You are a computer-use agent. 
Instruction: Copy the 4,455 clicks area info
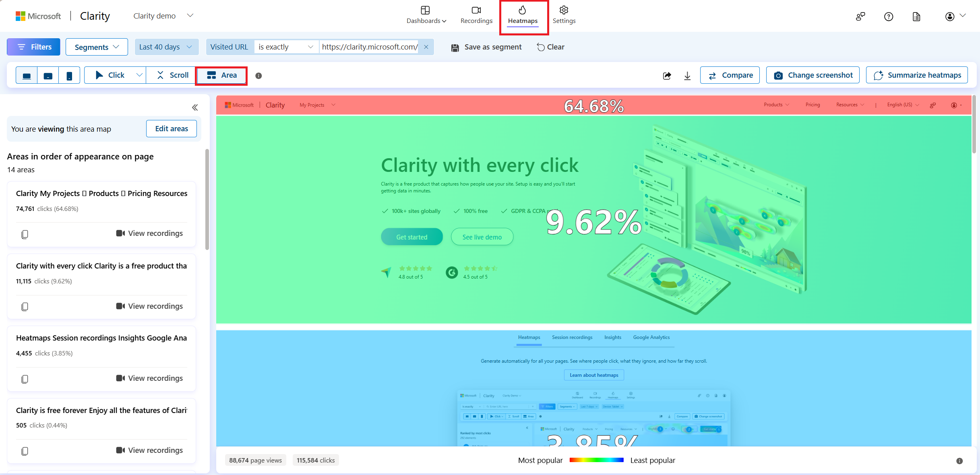25,379
